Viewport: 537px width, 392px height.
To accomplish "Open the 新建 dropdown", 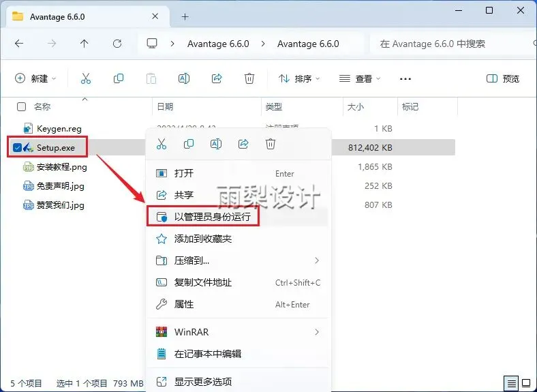I will pos(35,78).
